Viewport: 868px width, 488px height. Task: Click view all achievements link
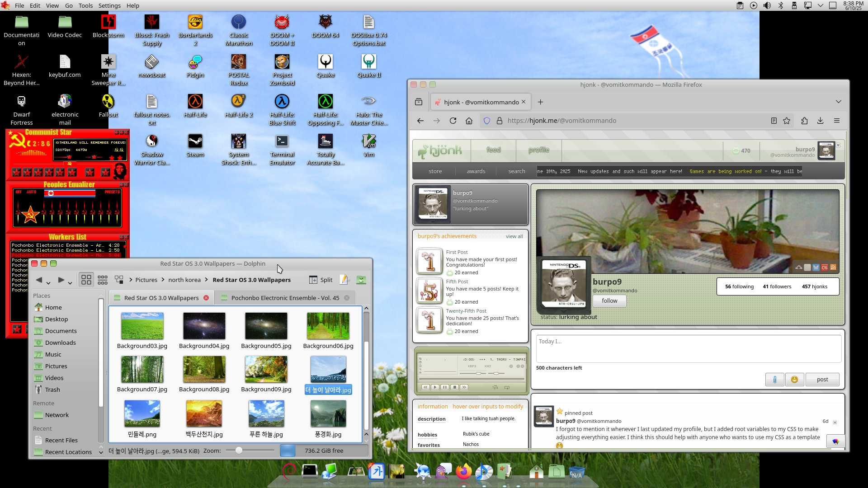514,236
